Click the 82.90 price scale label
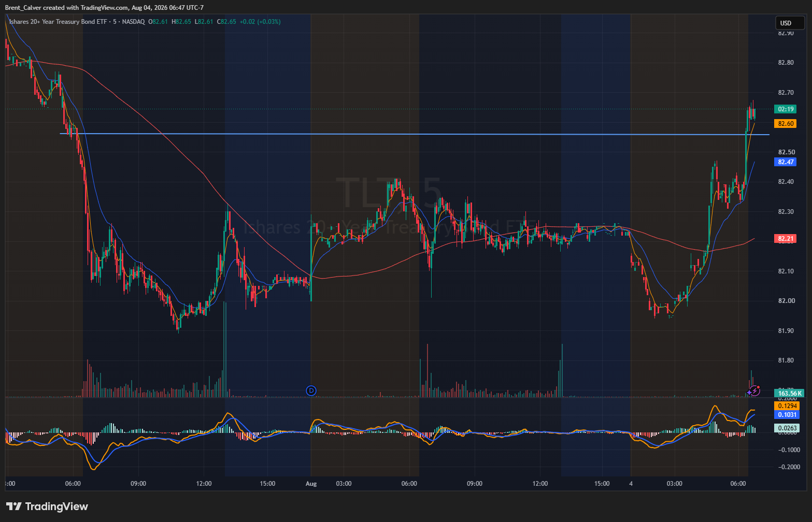Screen dimensions: 812x522 click(786, 33)
